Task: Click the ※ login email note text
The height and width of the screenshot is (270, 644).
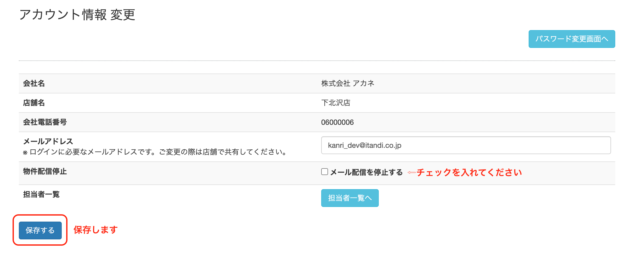Action: 155,152
